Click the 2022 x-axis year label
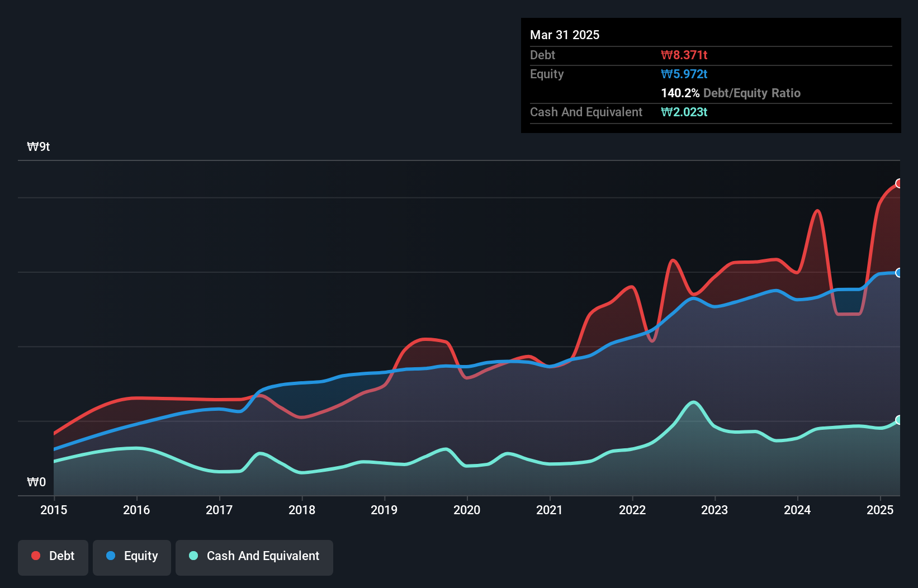The width and height of the screenshot is (918, 588). pos(632,510)
